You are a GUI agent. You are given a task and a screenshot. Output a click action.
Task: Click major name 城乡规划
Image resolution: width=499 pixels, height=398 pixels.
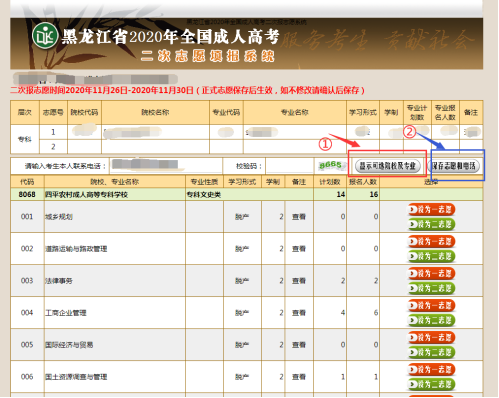pos(59,217)
